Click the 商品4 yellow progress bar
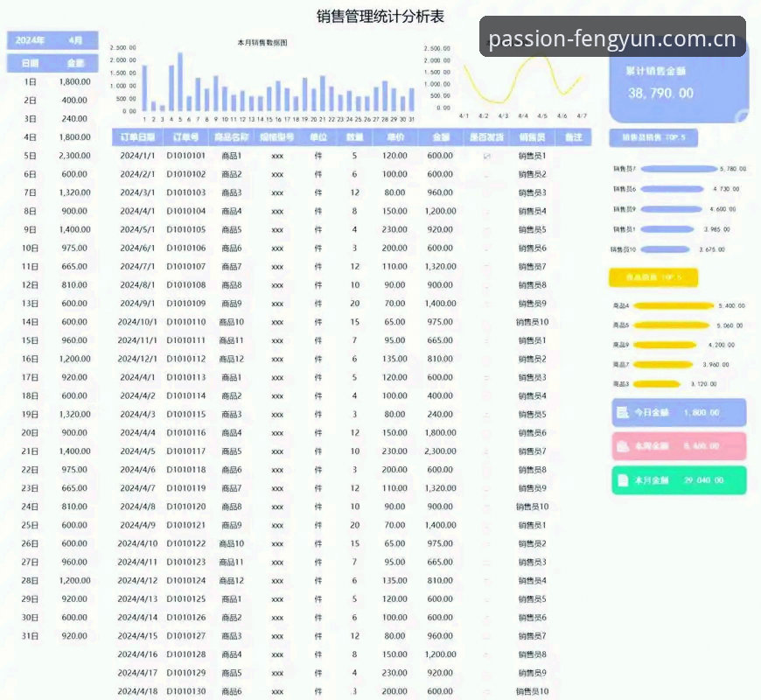 point(674,306)
